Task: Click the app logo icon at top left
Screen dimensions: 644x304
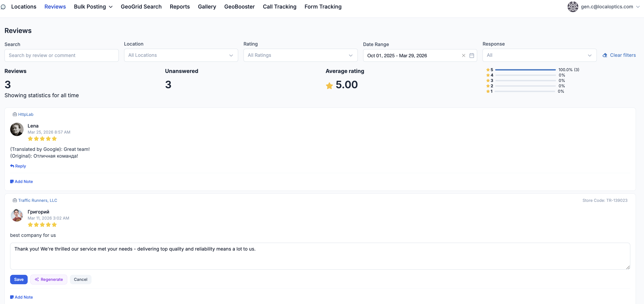Action: [3, 7]
